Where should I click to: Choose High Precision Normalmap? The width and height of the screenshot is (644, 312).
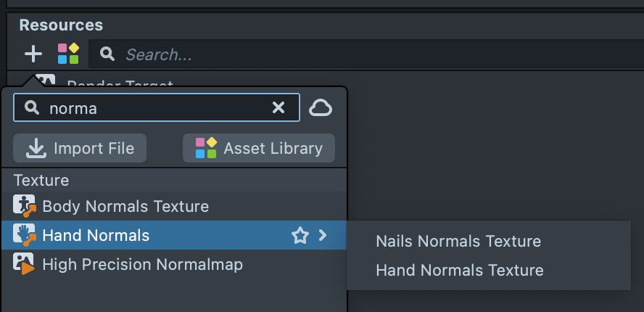(x=142, y=264)
